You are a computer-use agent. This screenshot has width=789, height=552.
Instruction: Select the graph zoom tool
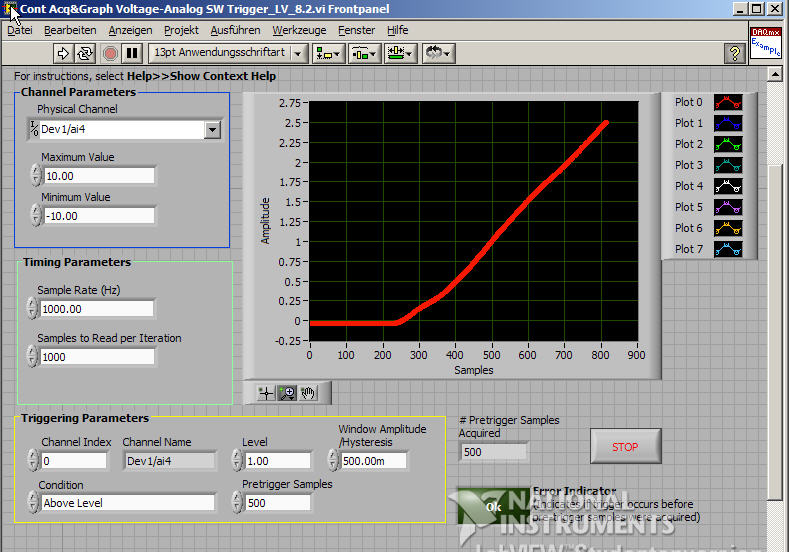(287, 393)
